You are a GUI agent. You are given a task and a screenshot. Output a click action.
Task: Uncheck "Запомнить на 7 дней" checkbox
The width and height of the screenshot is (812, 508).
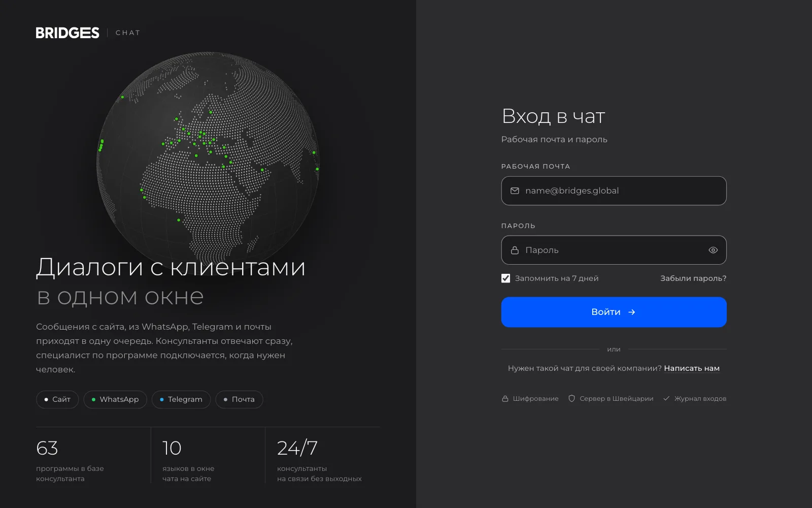tap(505, 278)
